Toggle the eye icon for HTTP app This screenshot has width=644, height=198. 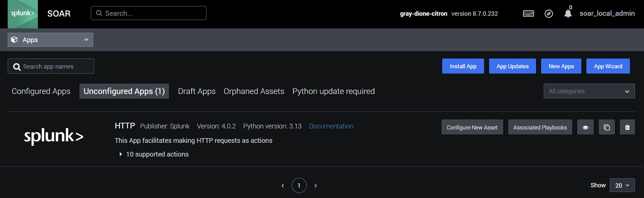(x=585, y=127)
